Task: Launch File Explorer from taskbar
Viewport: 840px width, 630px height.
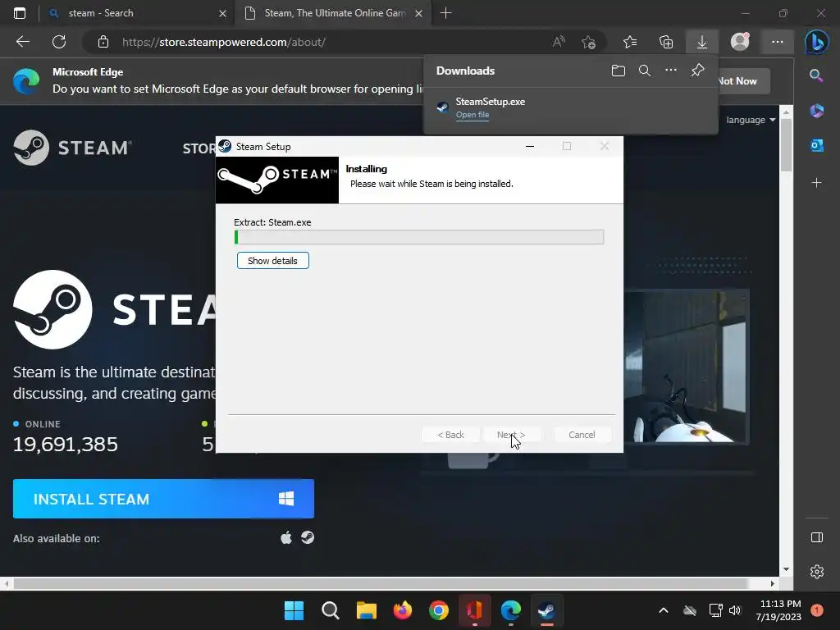Action: click(367, 610)
